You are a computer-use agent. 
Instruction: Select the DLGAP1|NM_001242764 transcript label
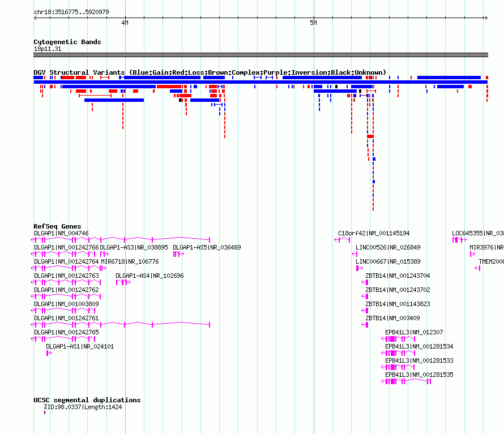[x=66, y=261]
